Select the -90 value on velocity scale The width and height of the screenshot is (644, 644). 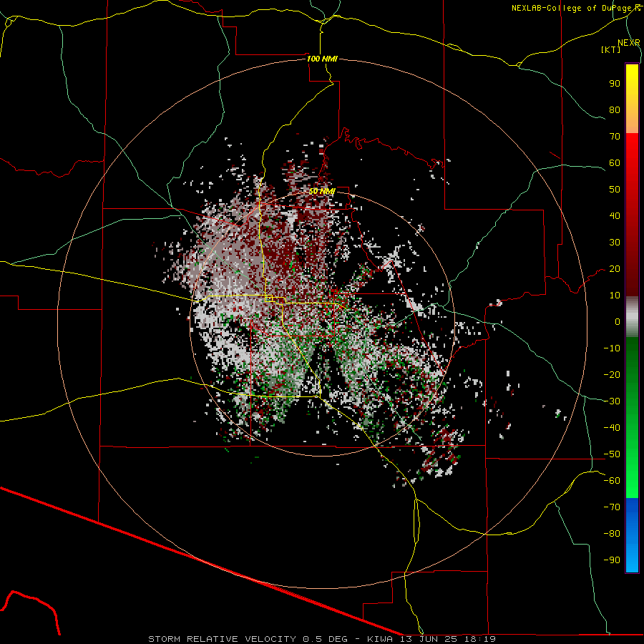pos(612,560)
